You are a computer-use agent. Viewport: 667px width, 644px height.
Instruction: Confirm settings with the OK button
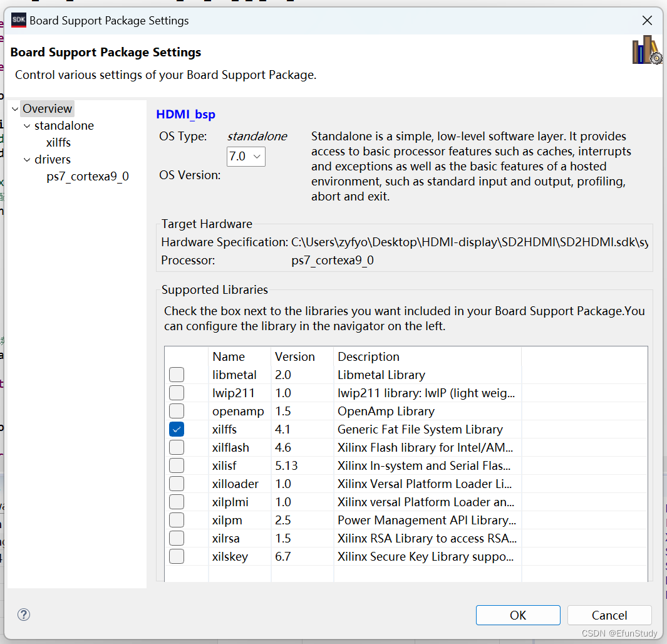(x=518, y=615)
